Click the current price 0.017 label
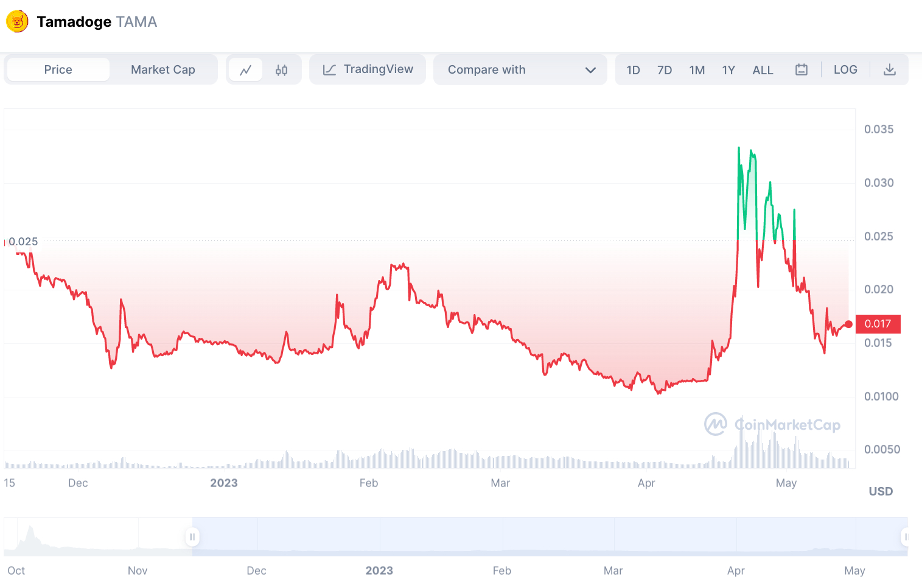The height and width of the screenshot is (588, 922). tap(878, 324)
